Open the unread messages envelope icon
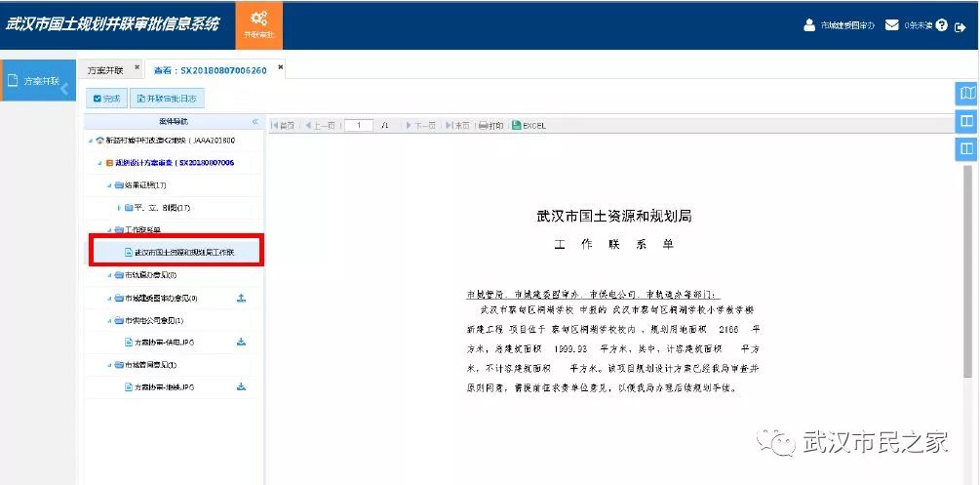This screenshot has height=485, width=980. pyautogui.click(x=892, y=25)
